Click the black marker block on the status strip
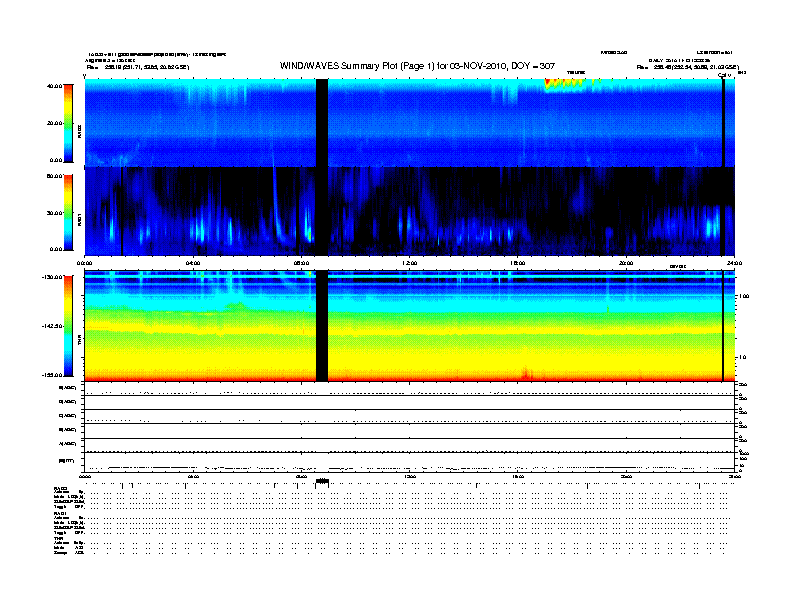 pos(322,481)
